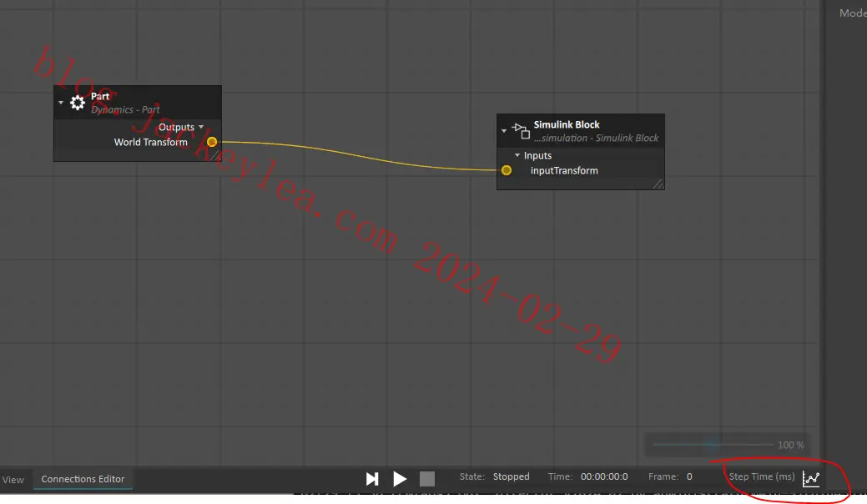Switch to the Connections Editor tab
Viewport: 867px width, 504px height.
(x=83, y=479)
